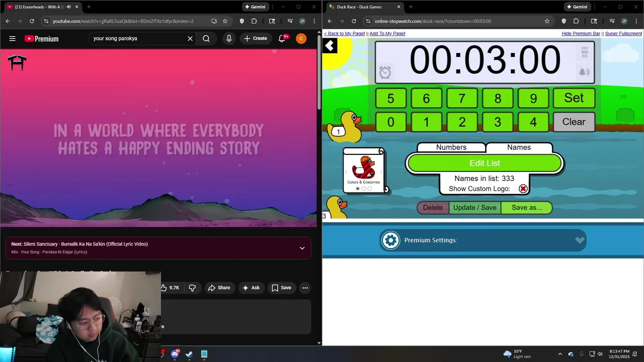Open YouTube notifications bell
Image resolution: width=644 pixels, height=362 pixels.
[x=282, y=39]
